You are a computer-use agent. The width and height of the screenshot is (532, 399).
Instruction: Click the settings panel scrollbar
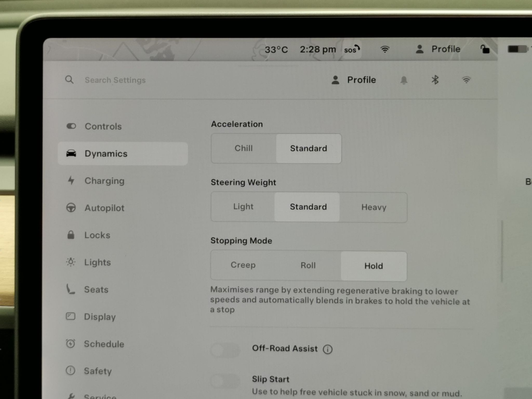[502, 251]
